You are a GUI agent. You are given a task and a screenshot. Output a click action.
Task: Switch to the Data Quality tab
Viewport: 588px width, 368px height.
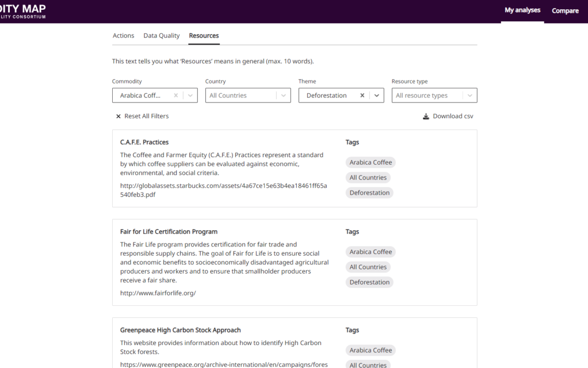162,35
